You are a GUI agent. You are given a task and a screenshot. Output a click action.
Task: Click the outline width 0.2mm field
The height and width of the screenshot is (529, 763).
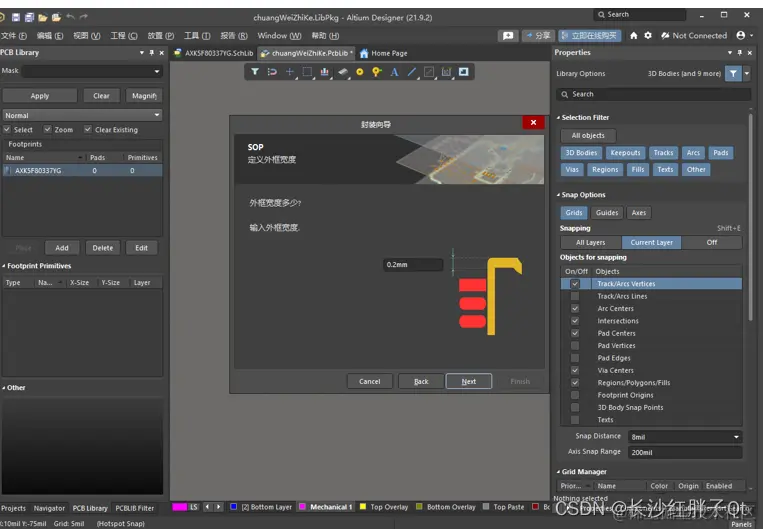click(x=413, y=265)
